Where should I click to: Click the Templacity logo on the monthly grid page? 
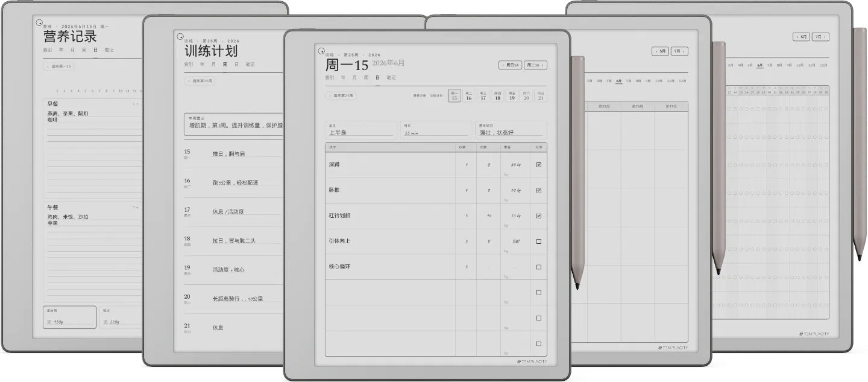pyautogui.click(x=673, y=348)
